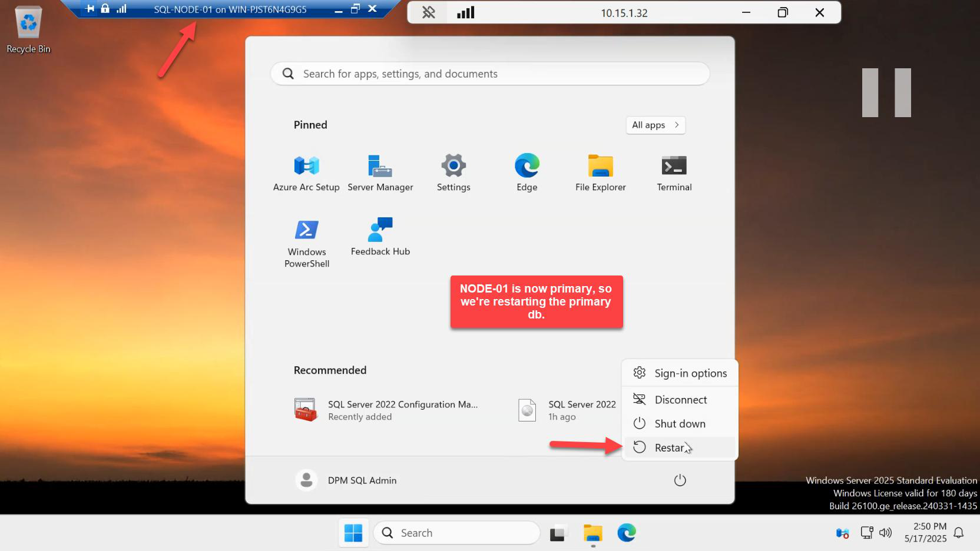Close the SQL-NODE-01 connection
980x551 pixels.
(372, 9)
